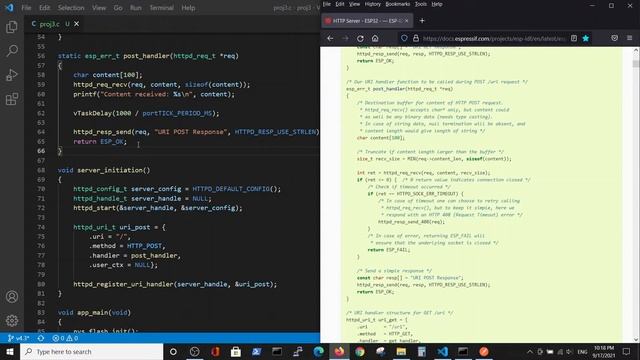Click the bookmark star in the address bar
Screen dimensions: 640x360
586,38
